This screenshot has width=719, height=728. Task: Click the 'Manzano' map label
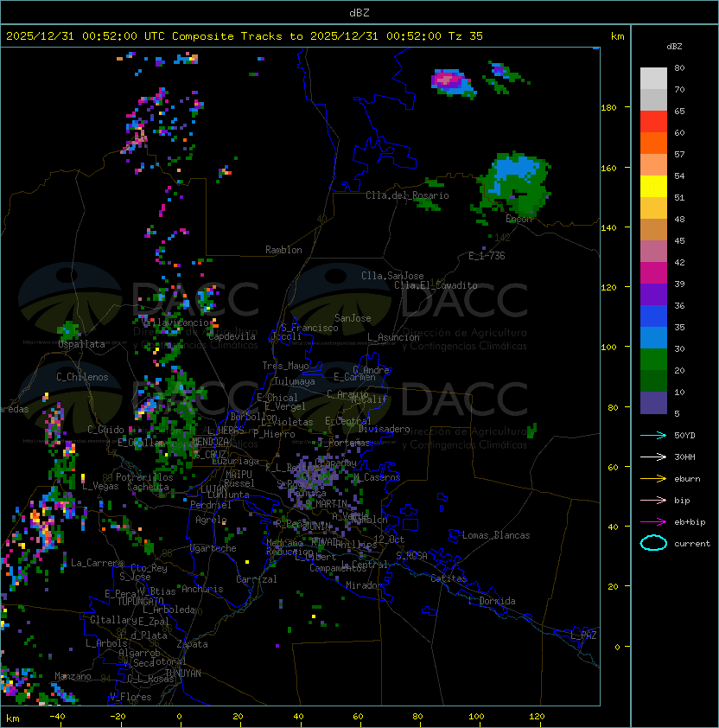click(73, 676)
